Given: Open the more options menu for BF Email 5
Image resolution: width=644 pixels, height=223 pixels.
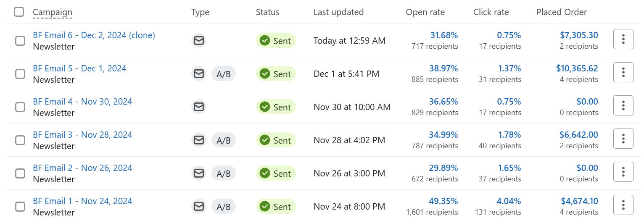Looking at the screenshot, I should (x=623, y=73).
